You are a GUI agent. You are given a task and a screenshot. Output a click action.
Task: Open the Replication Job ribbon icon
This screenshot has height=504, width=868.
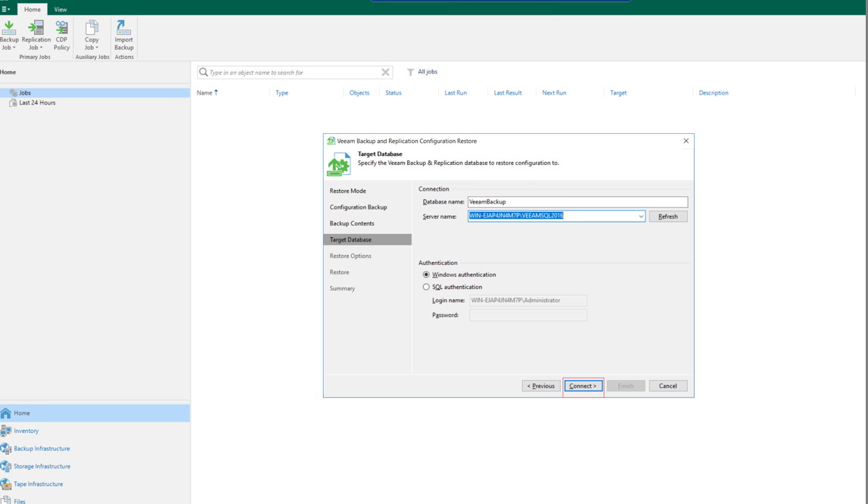point(36,35)
